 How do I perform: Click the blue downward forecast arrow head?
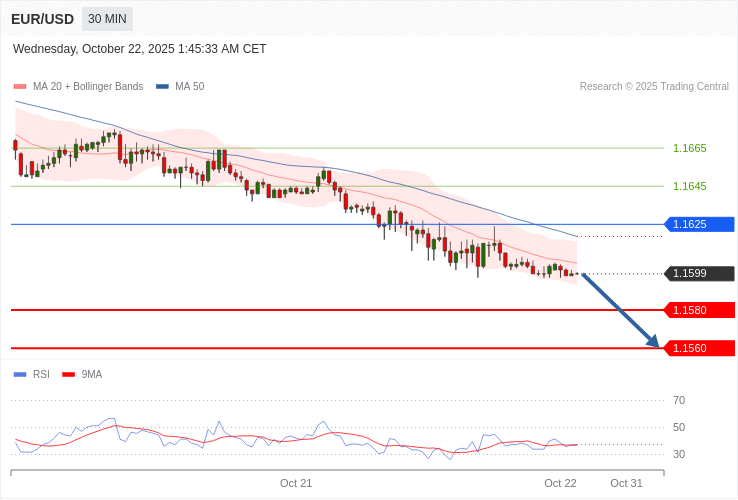point(653,342)
